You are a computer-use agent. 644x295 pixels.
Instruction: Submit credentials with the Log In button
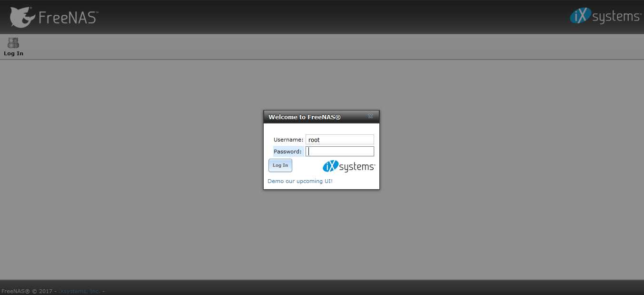[280, 165]
